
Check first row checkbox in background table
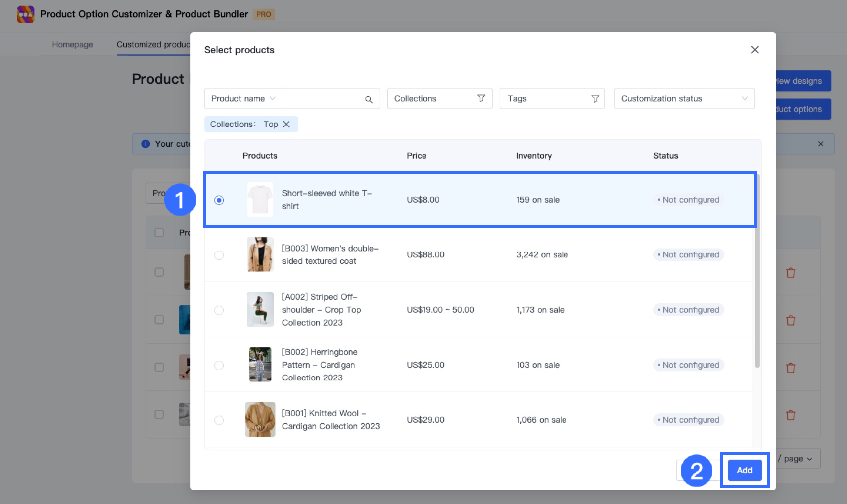coord(159,272)
